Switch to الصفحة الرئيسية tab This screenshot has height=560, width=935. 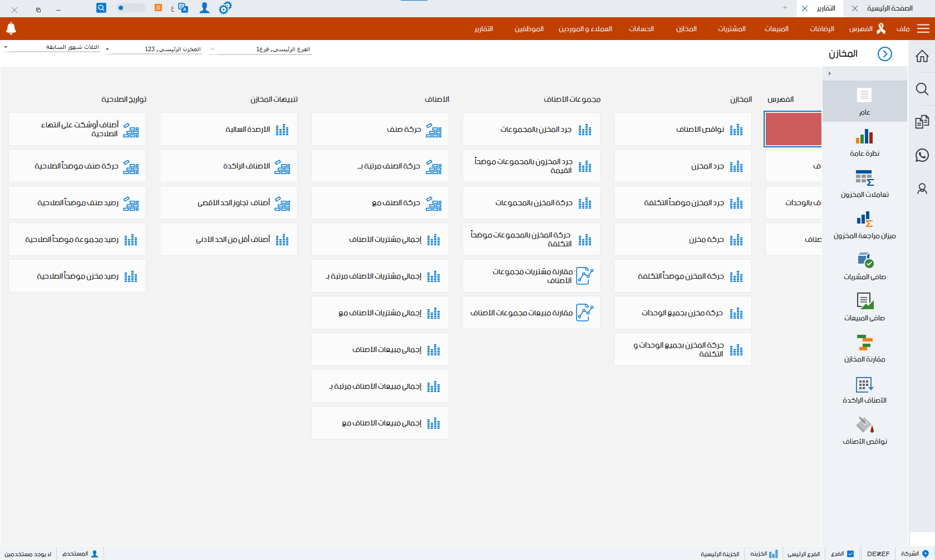889,8
